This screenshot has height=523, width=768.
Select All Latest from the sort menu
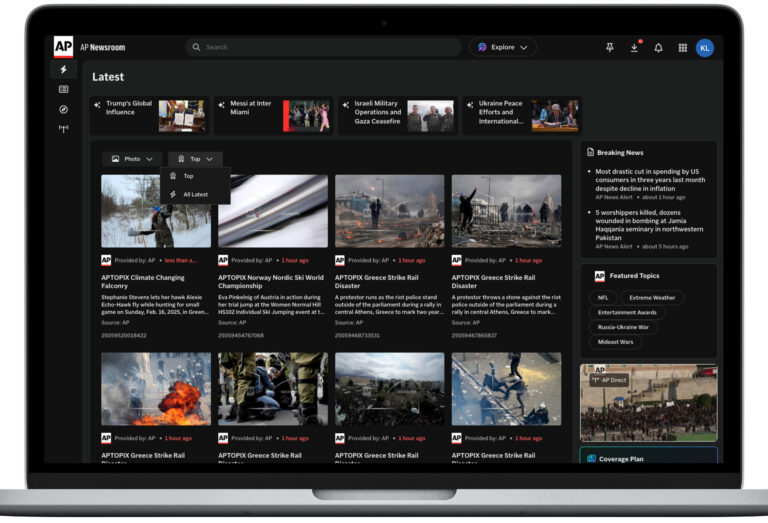pyautogui.click(x=195, y=194)
